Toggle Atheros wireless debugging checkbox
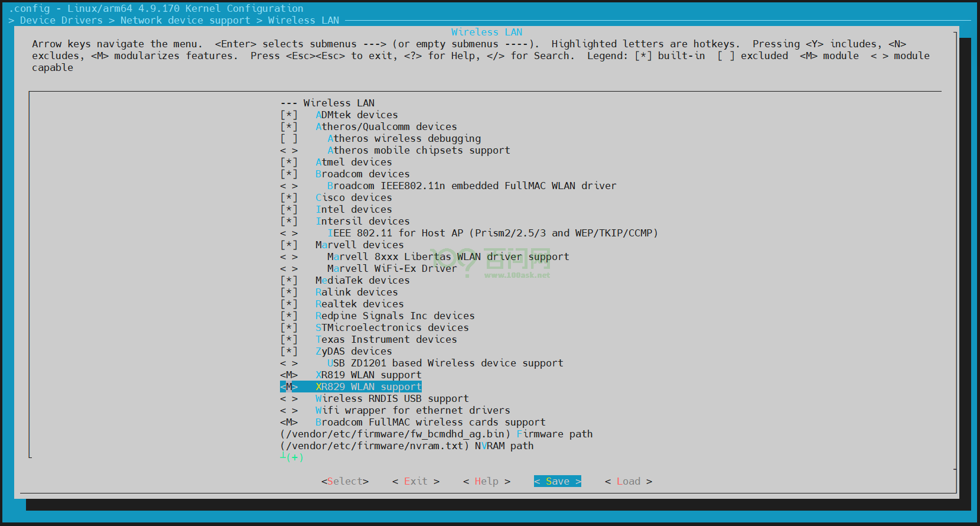Image resolution: width=980 pixels, height=526 pixels. (x=289, y=138)
